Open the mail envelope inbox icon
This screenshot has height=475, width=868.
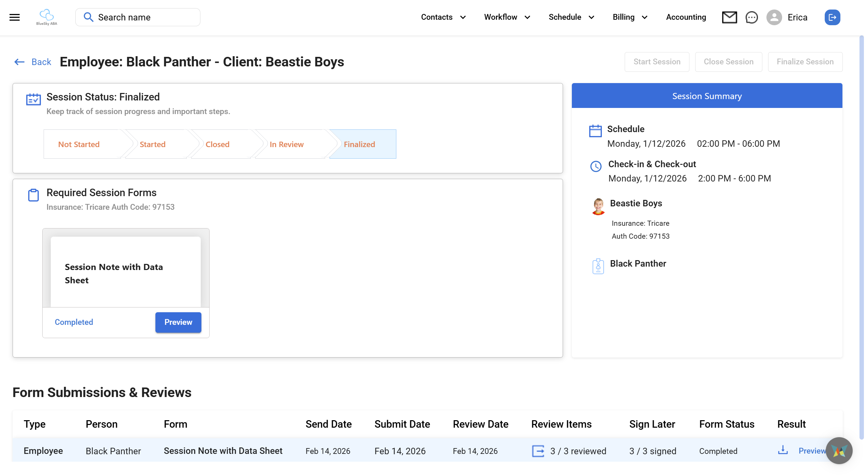729,17
